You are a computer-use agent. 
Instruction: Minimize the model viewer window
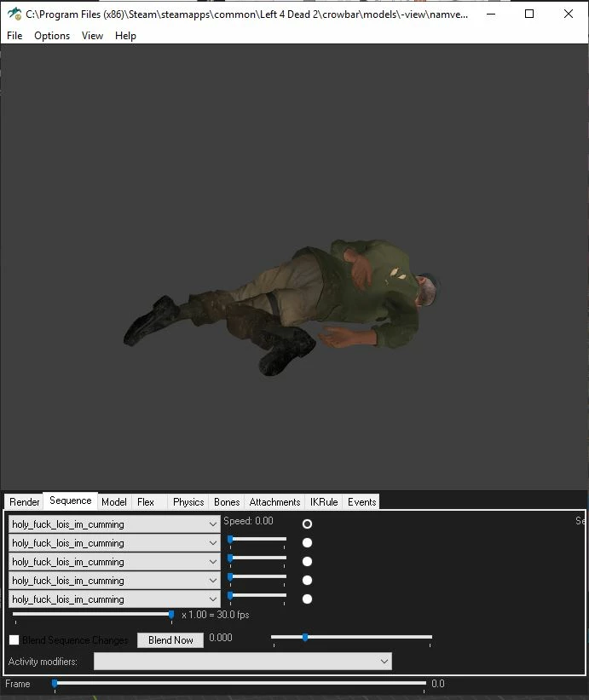click(x=491, y=14)
